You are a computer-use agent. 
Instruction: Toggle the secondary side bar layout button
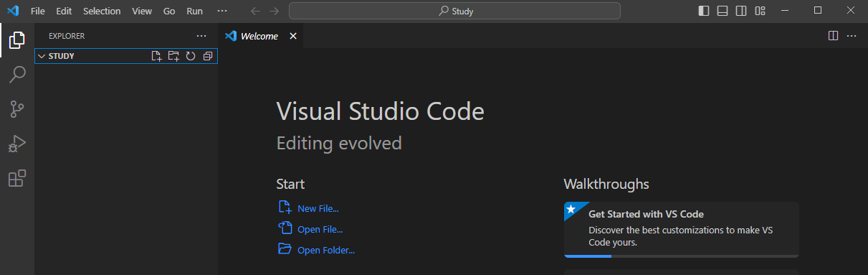(x=741, y=11)
